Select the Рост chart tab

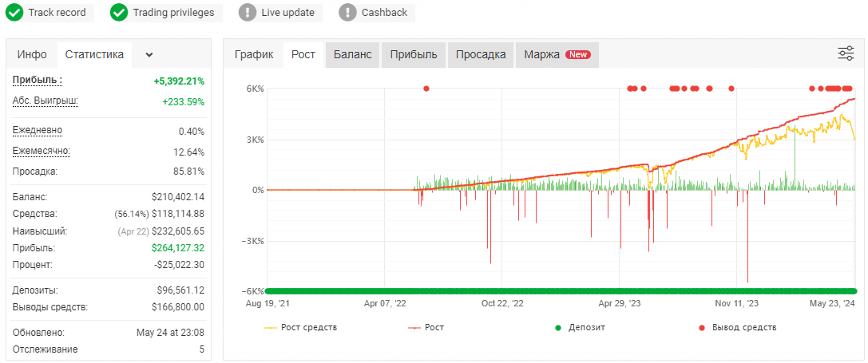(x=303, y=55)
